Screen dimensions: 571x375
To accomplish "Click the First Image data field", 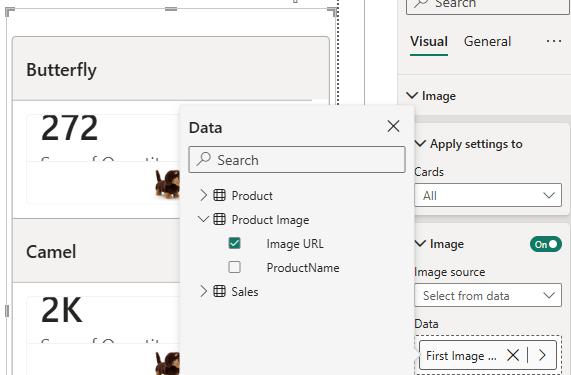I will click(x=461, y=355).
